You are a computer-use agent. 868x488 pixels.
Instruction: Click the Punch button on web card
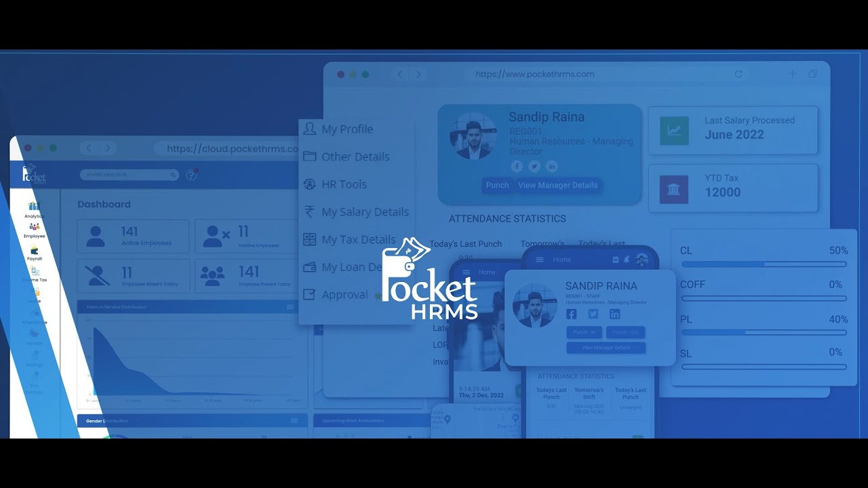click(497, 185)
